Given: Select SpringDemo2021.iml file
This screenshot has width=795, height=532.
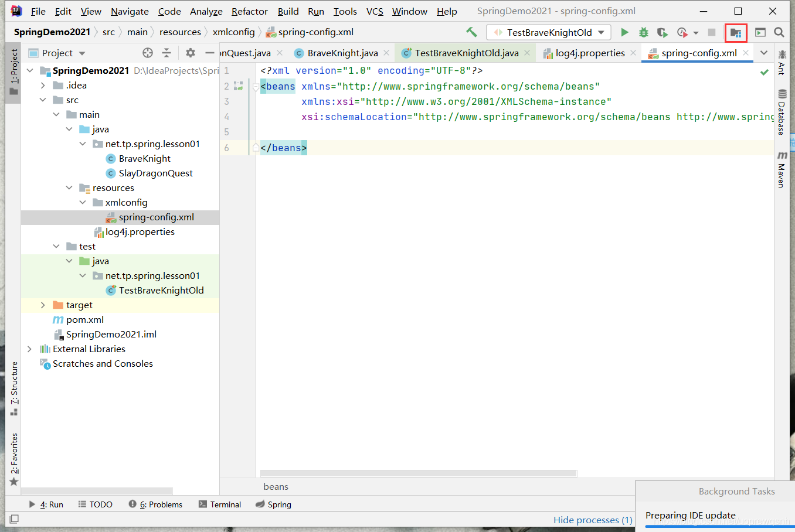Looking at the screenshot, I should [x=111, y=335].
